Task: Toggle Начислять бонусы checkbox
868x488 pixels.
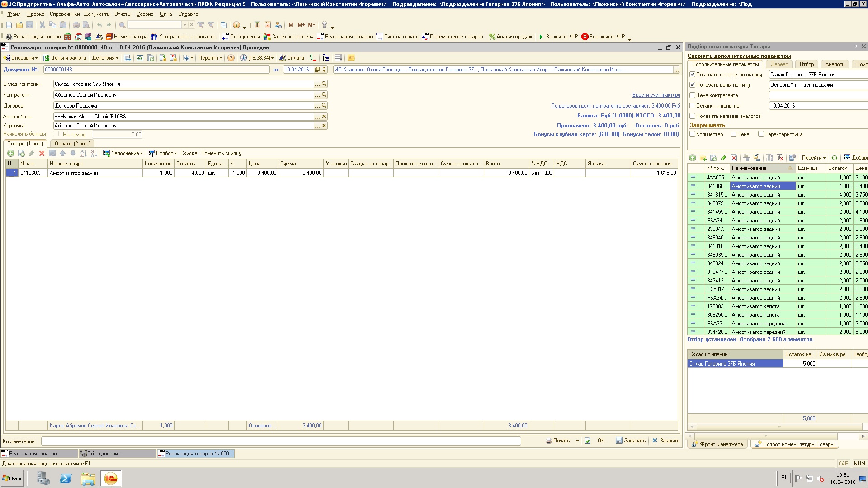Action: tap(56, 134)
